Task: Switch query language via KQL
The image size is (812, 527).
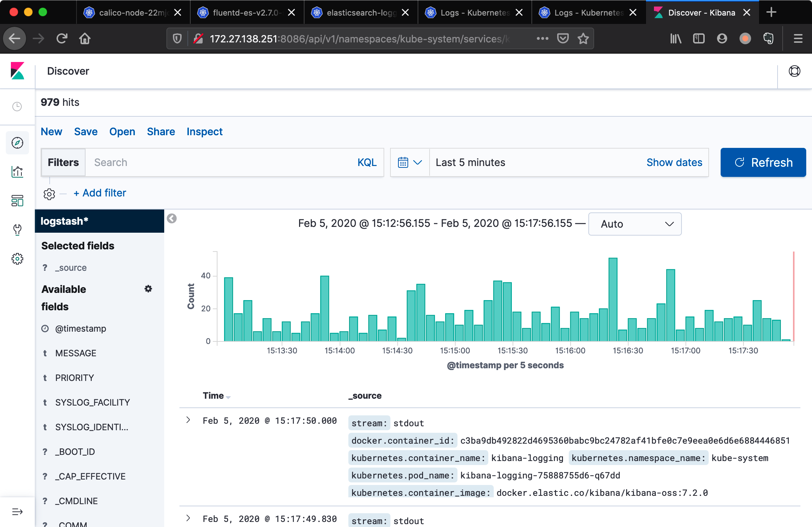Action: pos(367,162)
